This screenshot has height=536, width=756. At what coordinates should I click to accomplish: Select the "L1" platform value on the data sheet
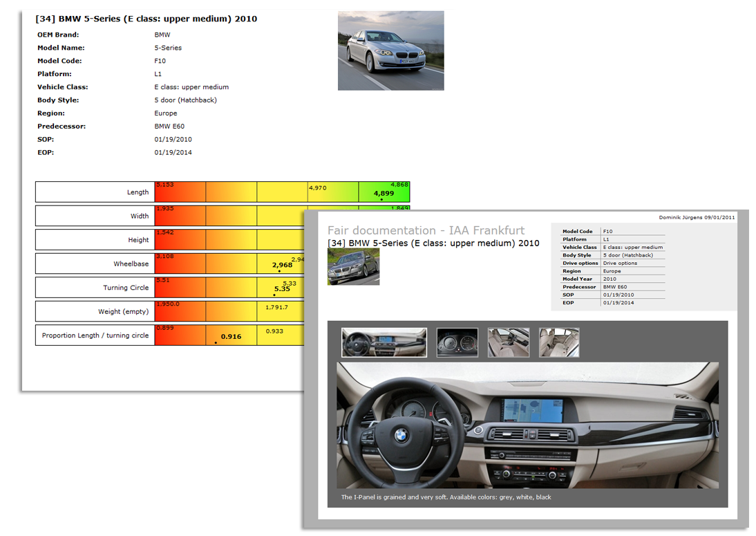pos(158,74)
